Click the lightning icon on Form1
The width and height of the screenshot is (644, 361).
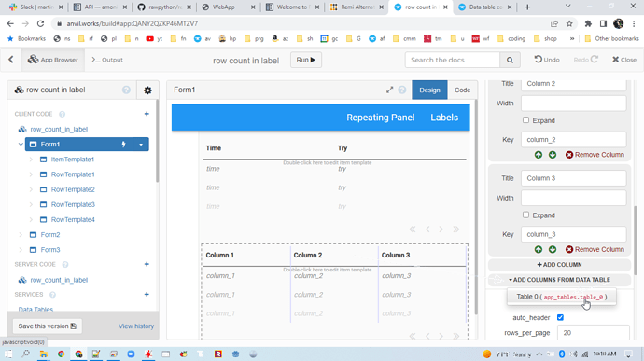(123, 145)
